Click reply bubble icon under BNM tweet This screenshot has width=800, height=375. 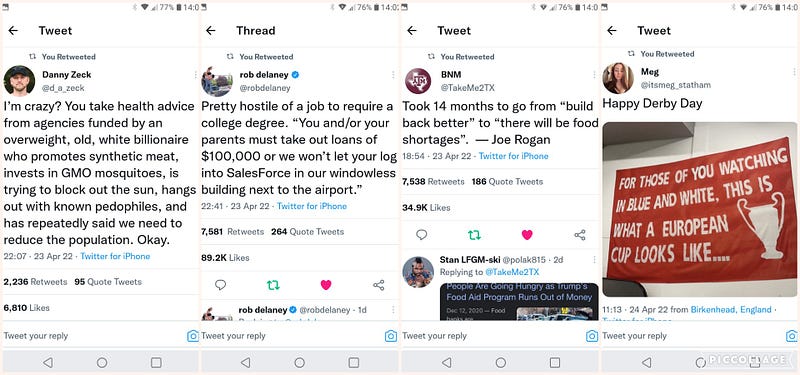421,235
